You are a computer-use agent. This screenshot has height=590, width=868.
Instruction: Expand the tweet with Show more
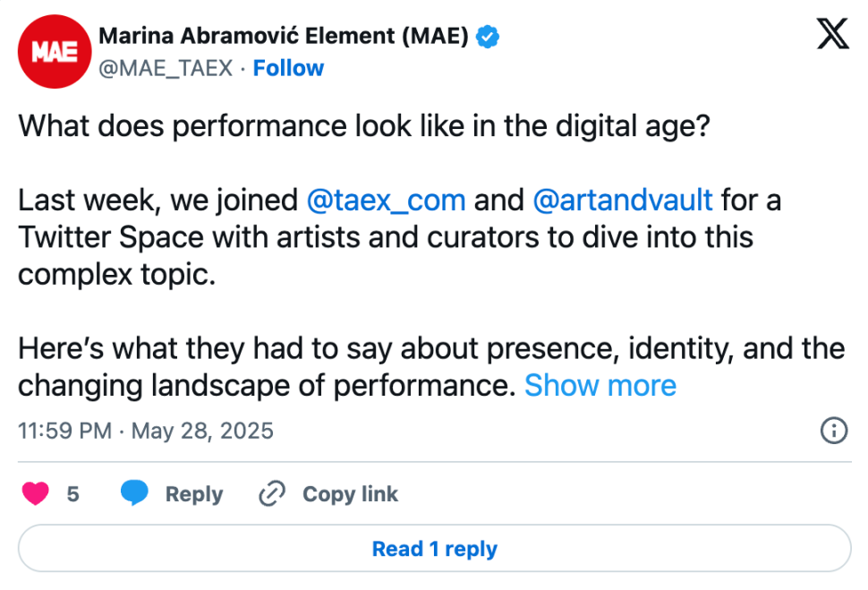click(600, 385)
